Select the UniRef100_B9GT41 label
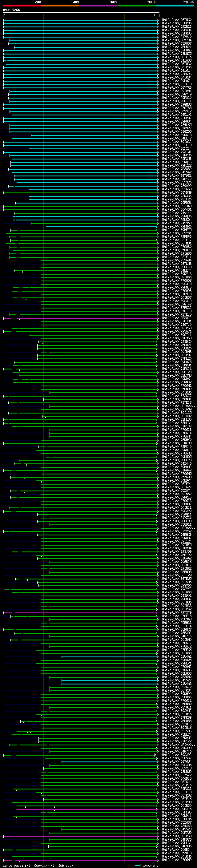 (x=177, y=335)
